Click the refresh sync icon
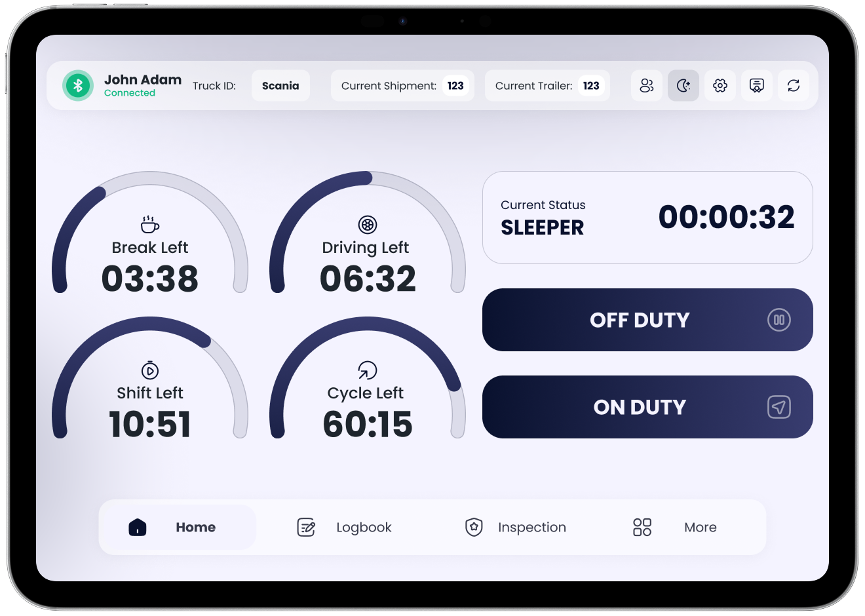865x616 pixels. [794, 85]
